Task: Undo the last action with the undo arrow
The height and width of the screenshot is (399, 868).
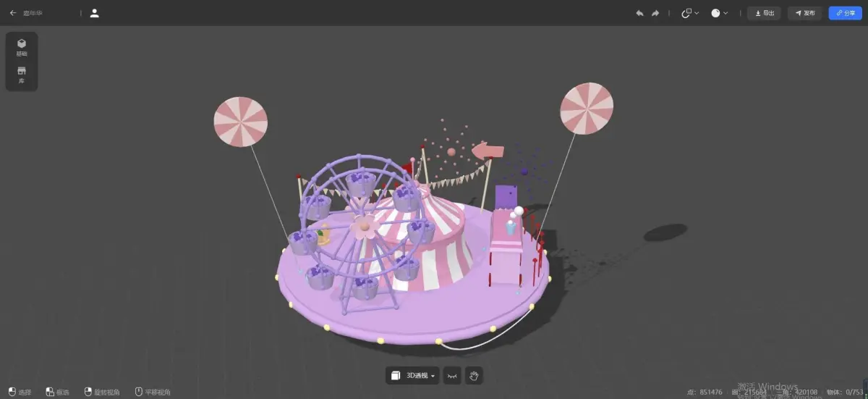Action: 639,13
